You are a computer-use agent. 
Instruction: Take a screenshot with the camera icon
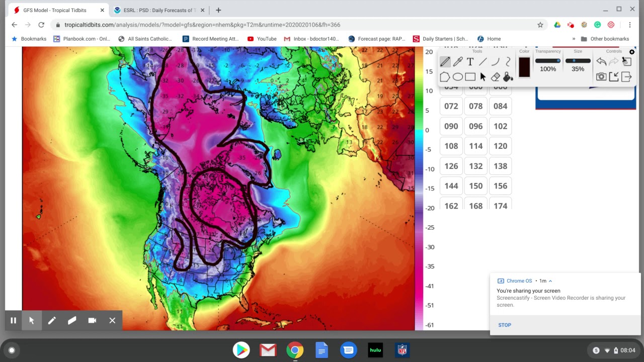[x=601, y=76]
